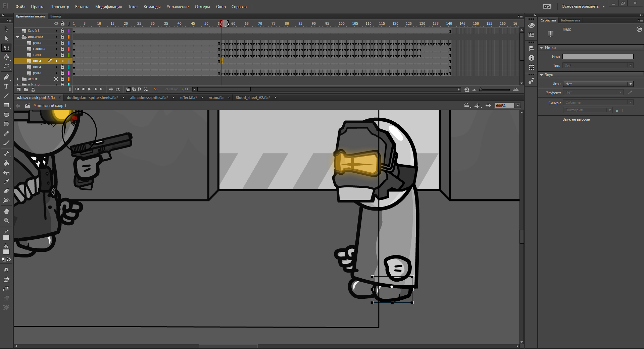Switch to the Библиотека tab
Viewport: 644px width, 349px height.
coord(570,20)
